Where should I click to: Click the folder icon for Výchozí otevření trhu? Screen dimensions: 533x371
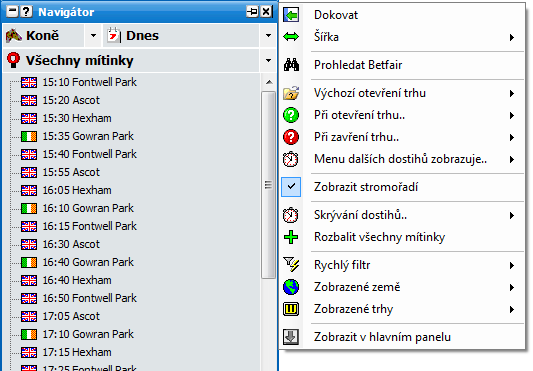pos(291,93)
